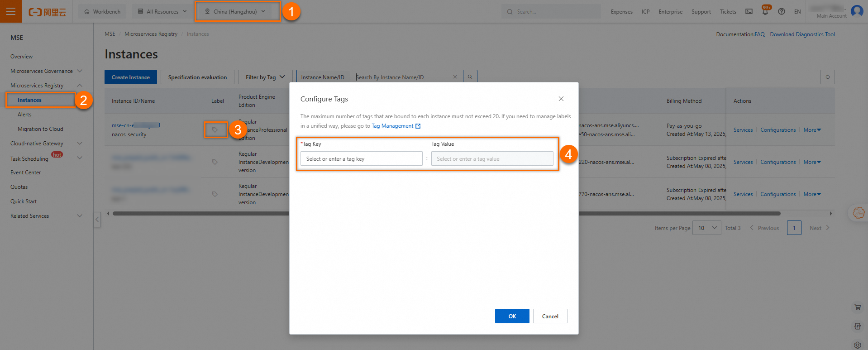The width and height of the screenshot is (868, 350).
Task: Click the Alibaba Cloud logo
Action: coord(47,12)
